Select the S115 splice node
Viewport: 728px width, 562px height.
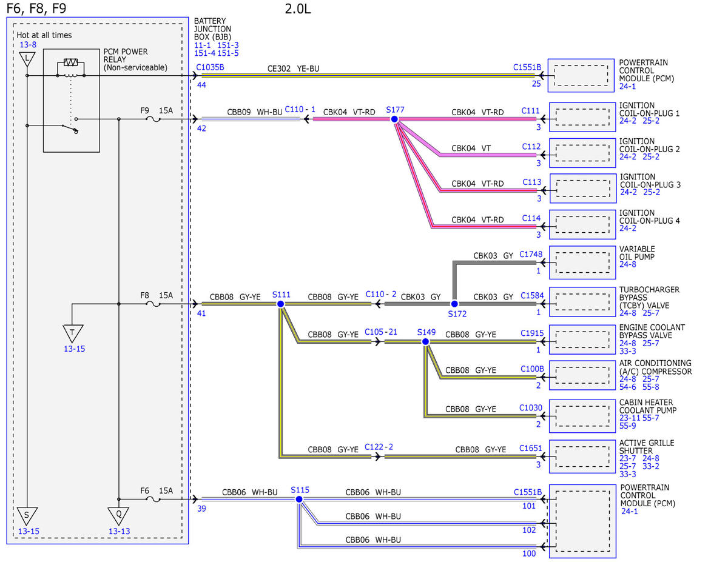click(298, 500)
